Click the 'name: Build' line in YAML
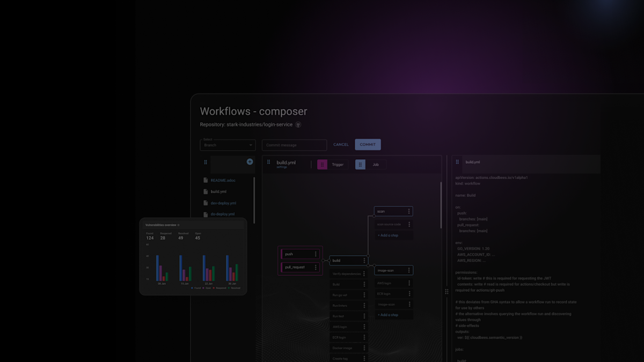 [x=465, y=195]
